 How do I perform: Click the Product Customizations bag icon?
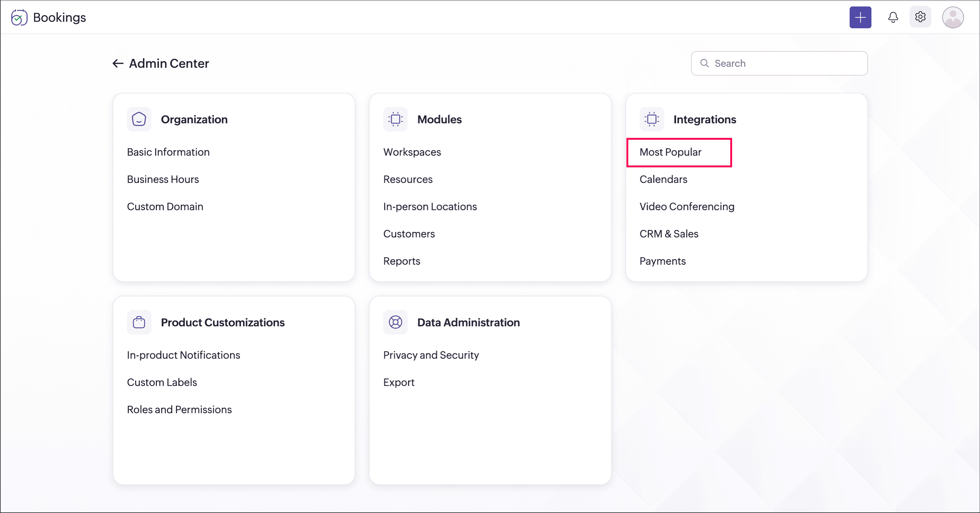(x=139, y=322)
